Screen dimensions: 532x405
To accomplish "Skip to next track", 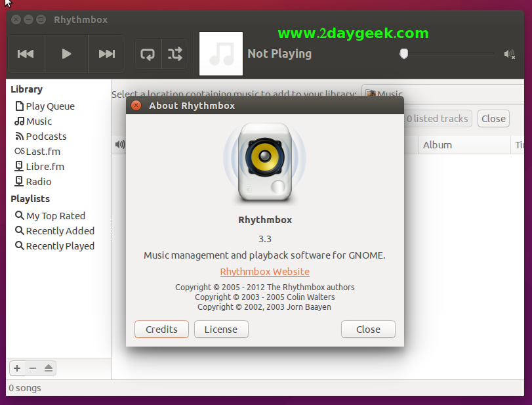I will pyautogui.click(x=106, y=54).
